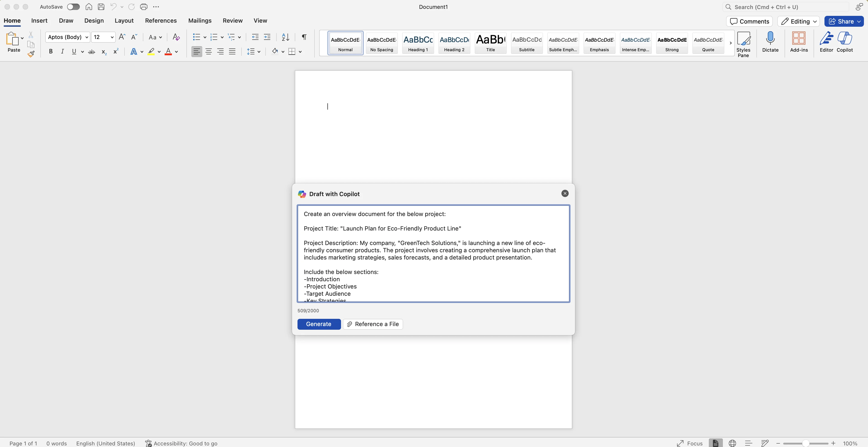Show paragraph marks with the pilcrow icon

click(x=304, y=37)
